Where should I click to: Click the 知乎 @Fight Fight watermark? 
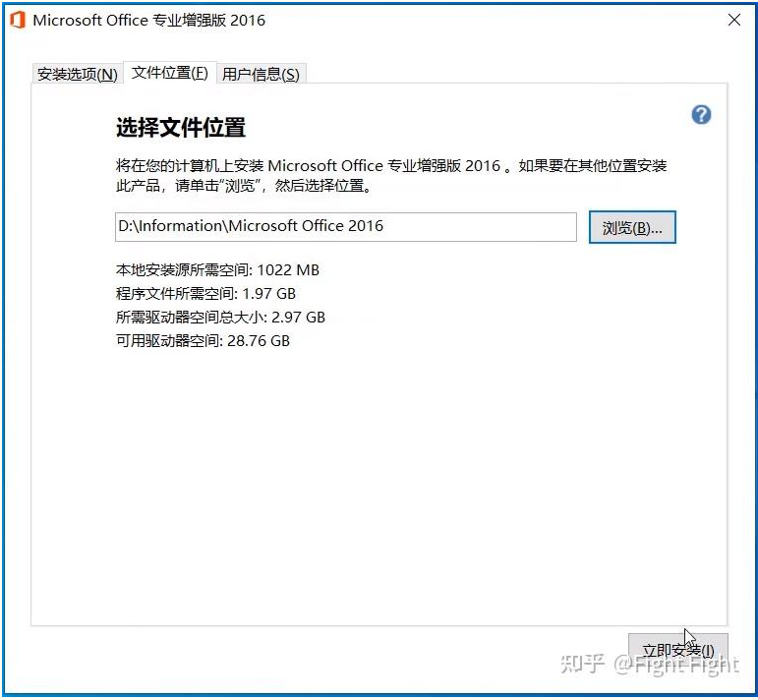pyautogui.click(x=649, y=664)
